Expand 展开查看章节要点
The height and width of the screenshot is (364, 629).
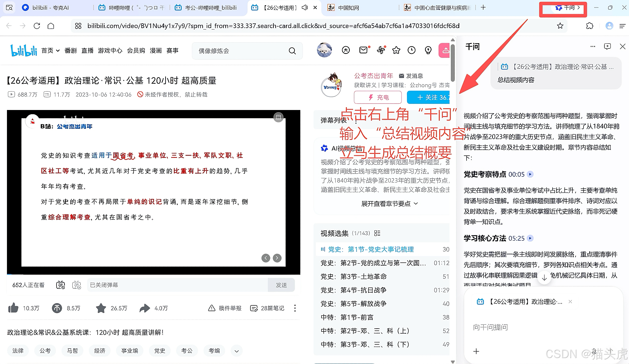pyautogui.click(x=389, y=204)
